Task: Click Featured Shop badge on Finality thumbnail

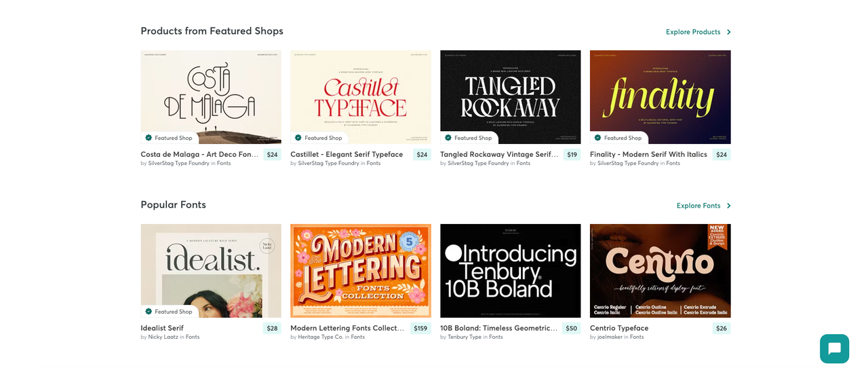Action: 618,138
